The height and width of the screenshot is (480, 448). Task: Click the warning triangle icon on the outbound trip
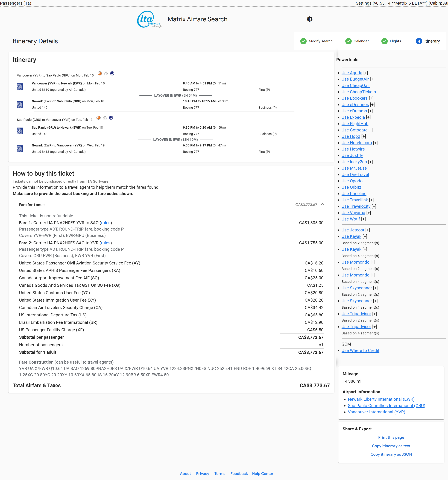click(106, 73)
